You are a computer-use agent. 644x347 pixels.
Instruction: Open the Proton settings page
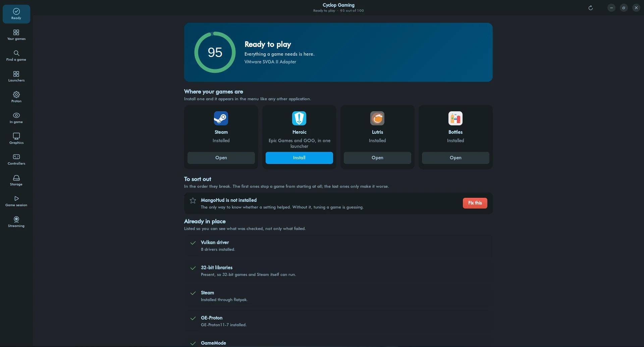pyautogui.click(x=16, y=97)
